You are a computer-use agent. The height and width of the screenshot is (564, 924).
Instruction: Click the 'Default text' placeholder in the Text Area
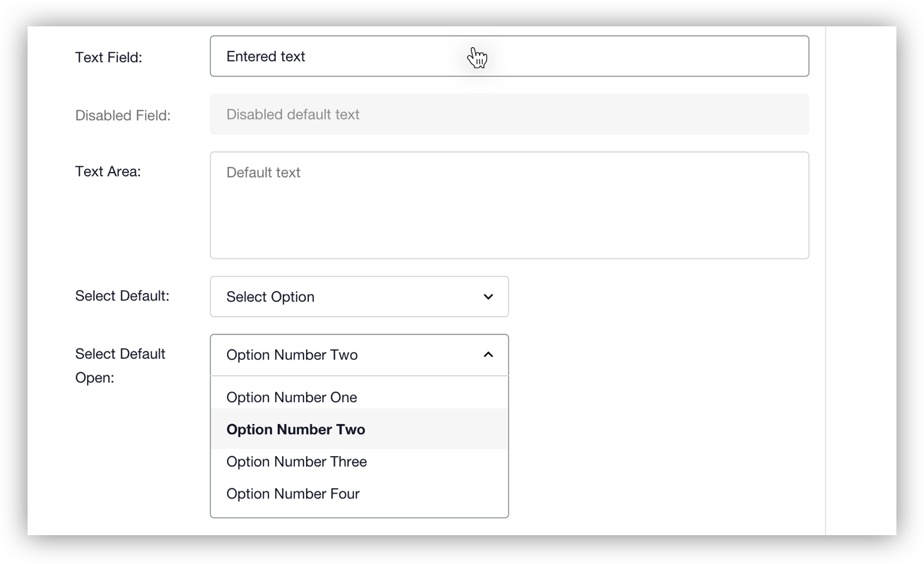point(263,173)
